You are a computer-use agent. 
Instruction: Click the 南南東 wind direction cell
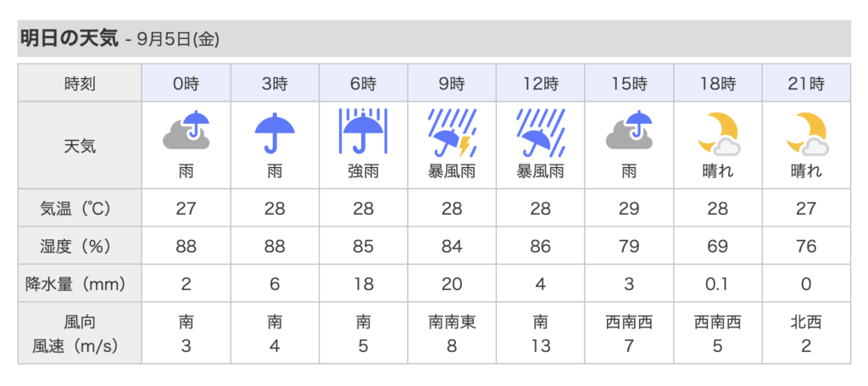[452, 322]
